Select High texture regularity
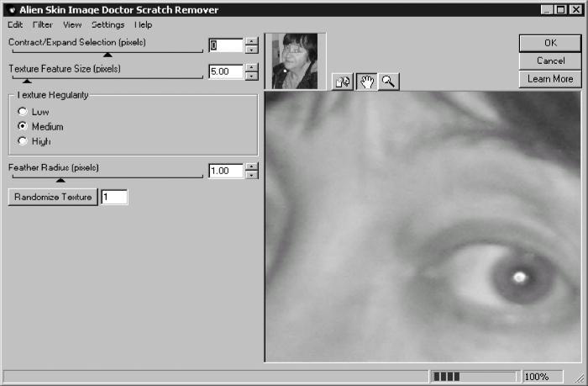Image resolution: width=588 pixels, height=386 pixels. 22,141
